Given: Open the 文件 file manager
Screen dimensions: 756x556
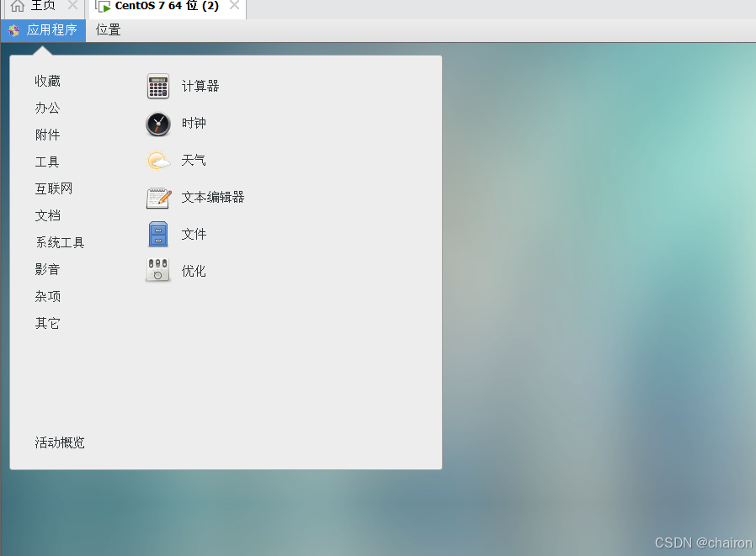Looking at the screenshot, I should click(193, 234).
